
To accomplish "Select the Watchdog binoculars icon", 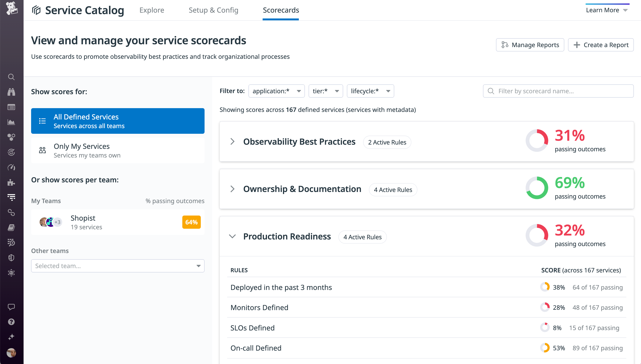I will (11, 92).
